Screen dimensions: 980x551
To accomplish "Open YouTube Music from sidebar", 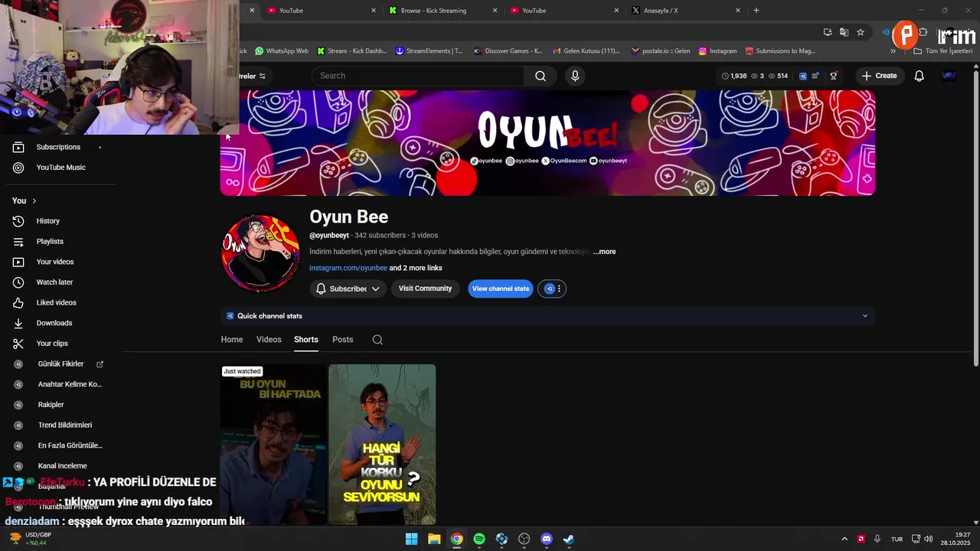I will click(x=61, y=168).
